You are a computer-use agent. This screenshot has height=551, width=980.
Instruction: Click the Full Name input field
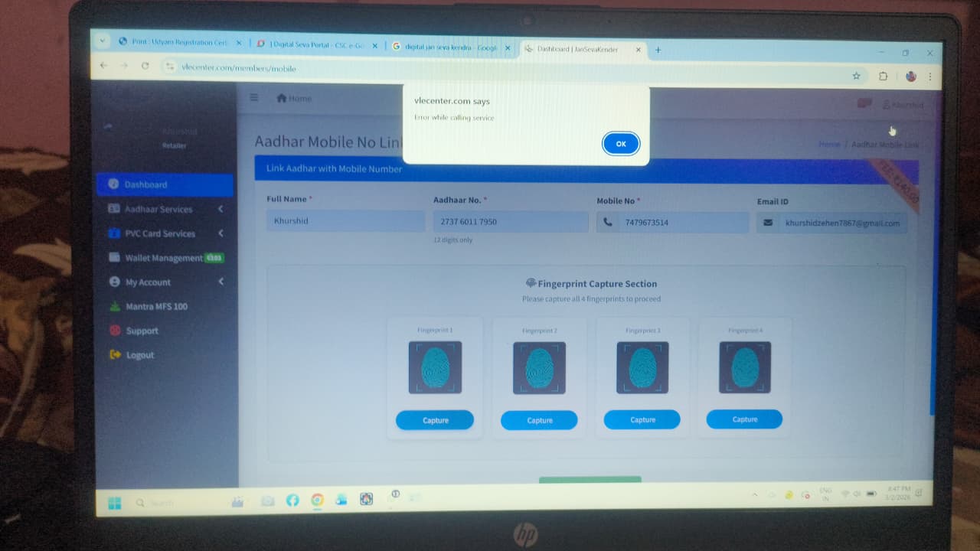coord(345,221)
